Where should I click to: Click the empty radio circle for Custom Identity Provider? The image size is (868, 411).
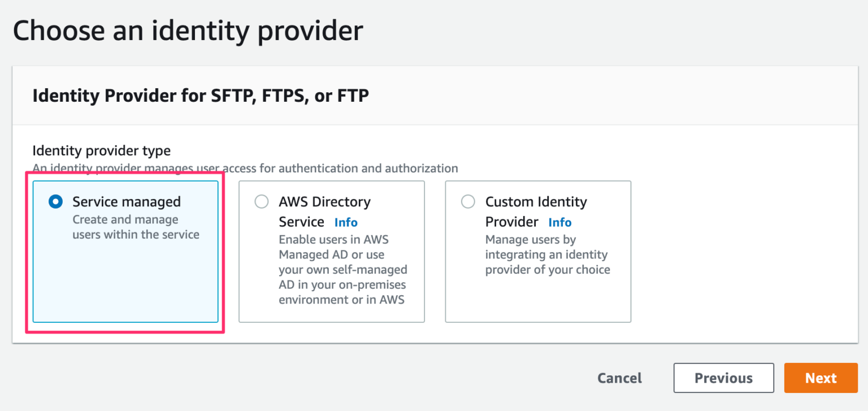click(x=468, y=201)
